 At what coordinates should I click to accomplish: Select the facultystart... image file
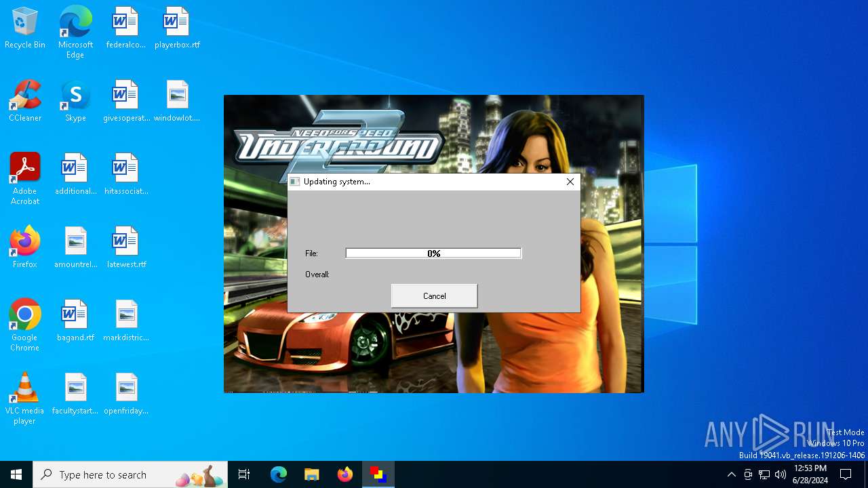point(75,394)
